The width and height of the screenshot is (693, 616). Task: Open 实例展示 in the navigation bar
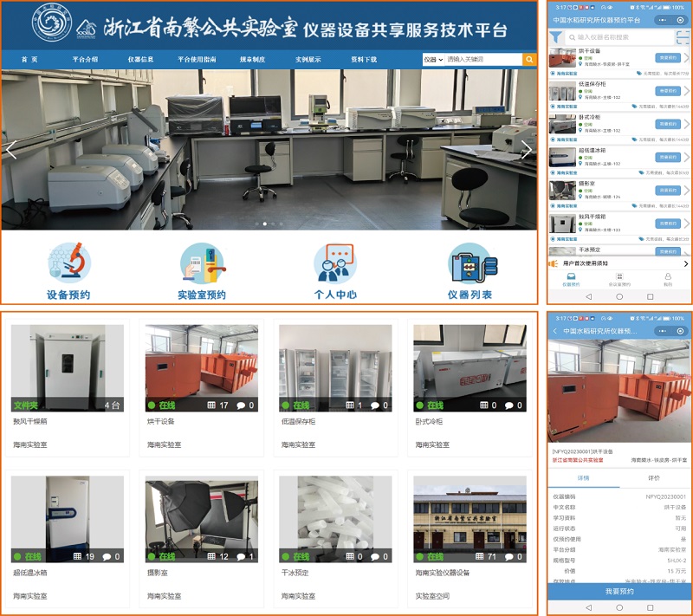pyautogui.click(x=308, y=59)
